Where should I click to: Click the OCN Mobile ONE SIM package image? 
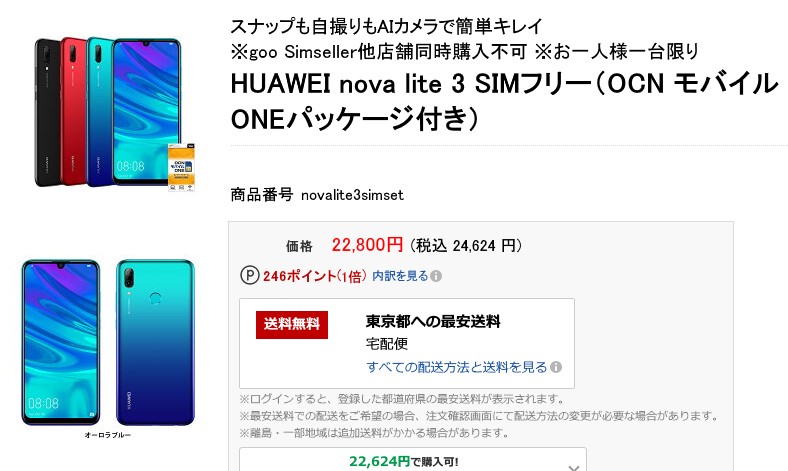tap(181, 167)
